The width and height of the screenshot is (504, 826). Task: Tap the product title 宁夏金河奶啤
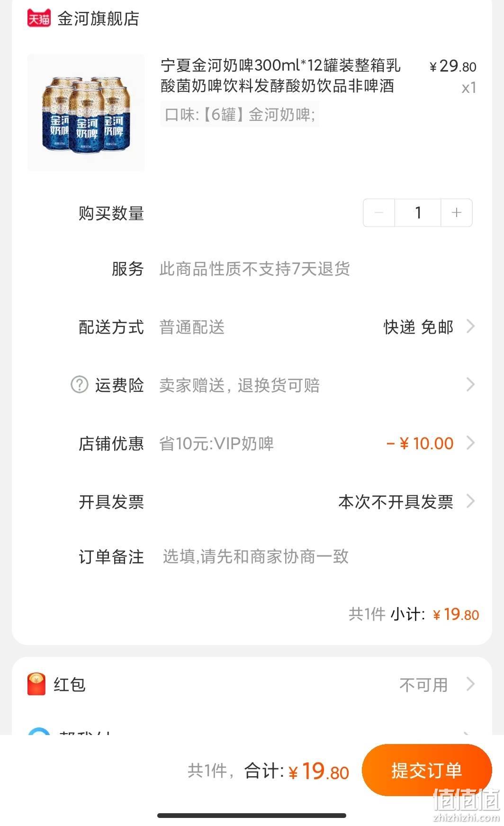tap(280, 75)
